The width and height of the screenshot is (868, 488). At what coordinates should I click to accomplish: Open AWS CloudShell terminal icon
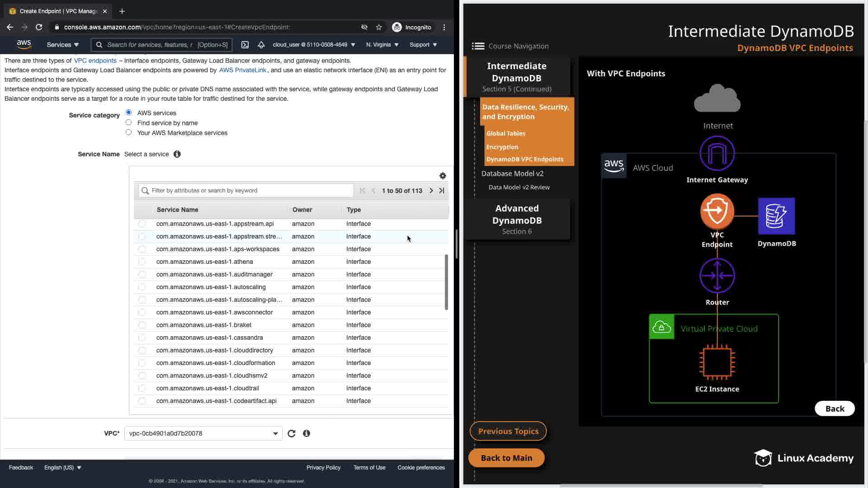point(245,45)
